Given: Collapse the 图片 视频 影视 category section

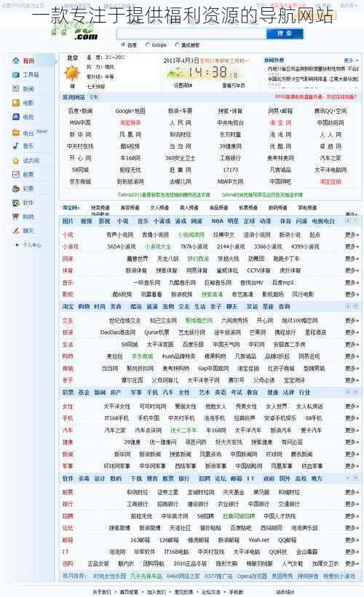Looking at the screenshot, I should 348,220.
